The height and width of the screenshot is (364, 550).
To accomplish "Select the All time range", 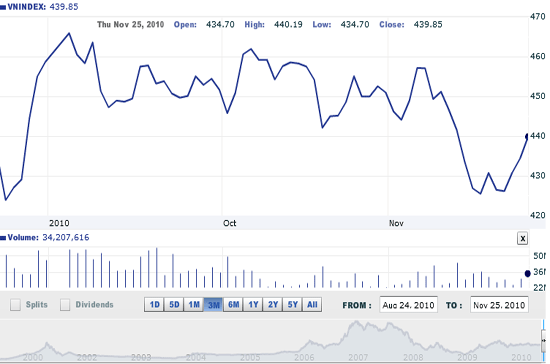I will tap(312, 304).
